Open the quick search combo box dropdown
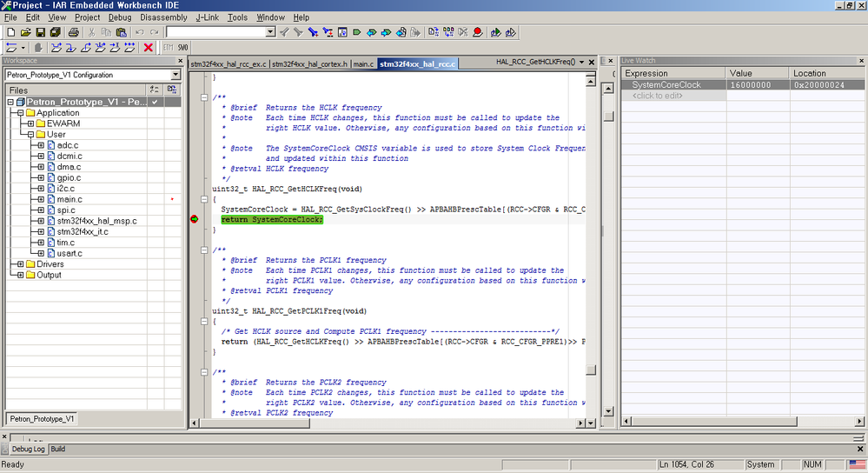 point(270,32)
